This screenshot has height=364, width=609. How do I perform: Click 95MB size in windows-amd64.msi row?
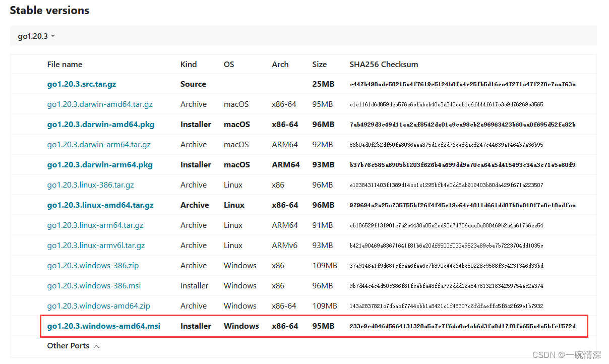tap(323, 326)
